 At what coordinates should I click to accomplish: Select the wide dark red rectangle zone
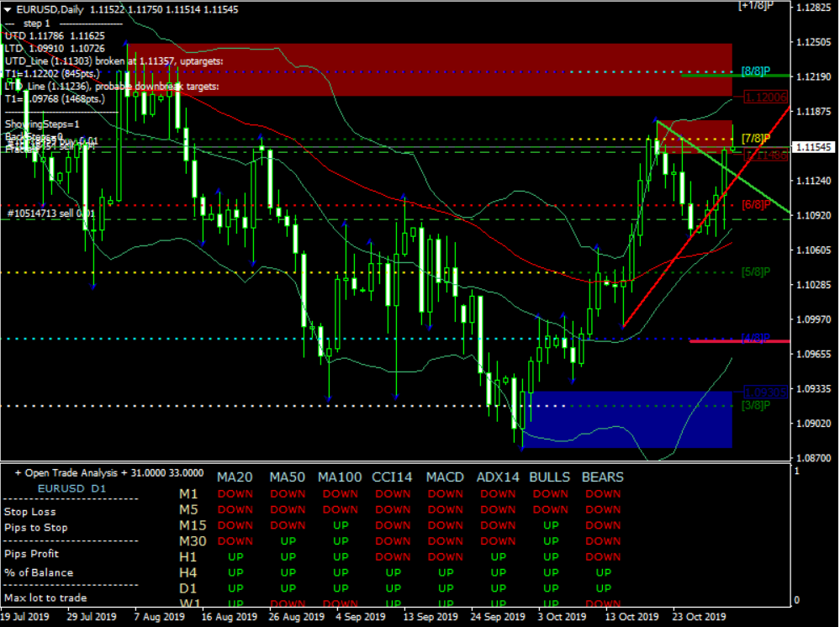point(429,70)
